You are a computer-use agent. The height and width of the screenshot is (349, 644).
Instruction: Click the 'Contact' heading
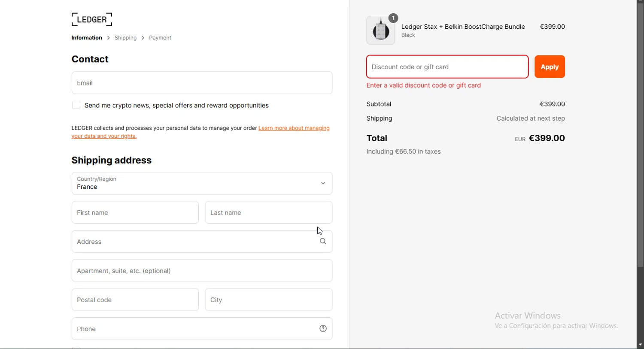(x=90, y=59)
